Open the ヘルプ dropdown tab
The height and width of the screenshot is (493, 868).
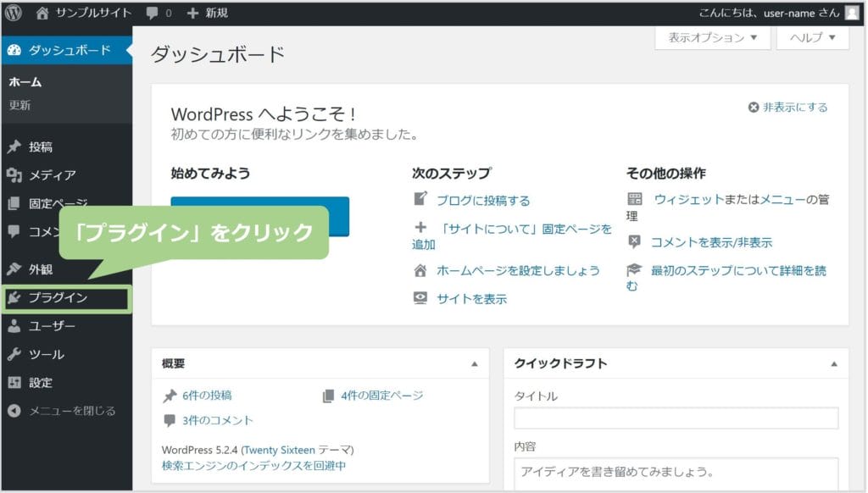(812, 38)
